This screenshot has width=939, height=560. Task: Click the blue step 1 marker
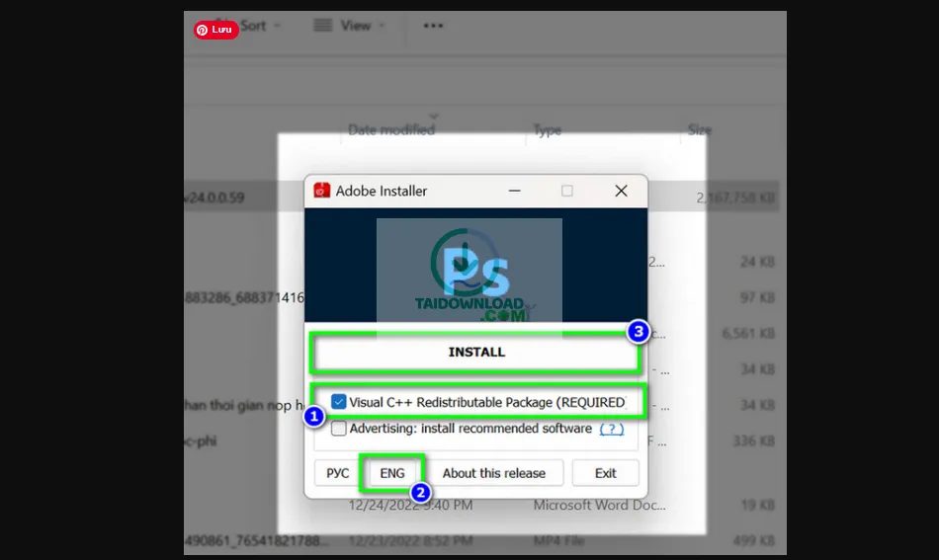[x=313, y=417]
